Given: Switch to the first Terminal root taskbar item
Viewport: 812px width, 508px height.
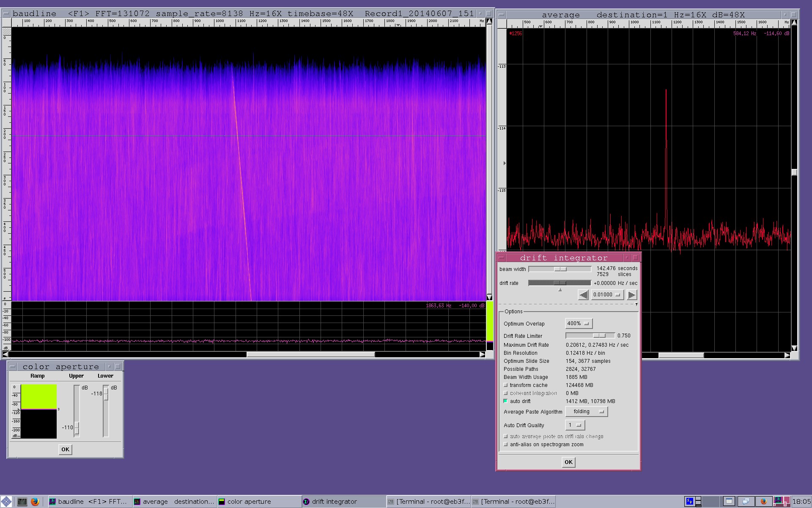Looking at the screenshot, I should [428, 502].
